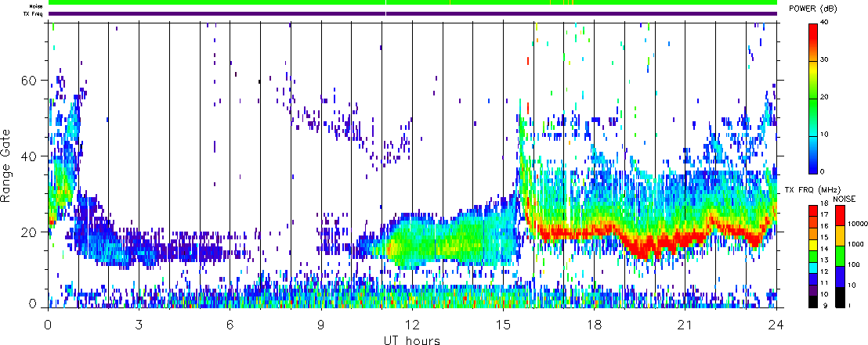This screenshot has width=868, height=345.
Task: Click the red segment of the POWER colorbar
Action: (812, 42)
